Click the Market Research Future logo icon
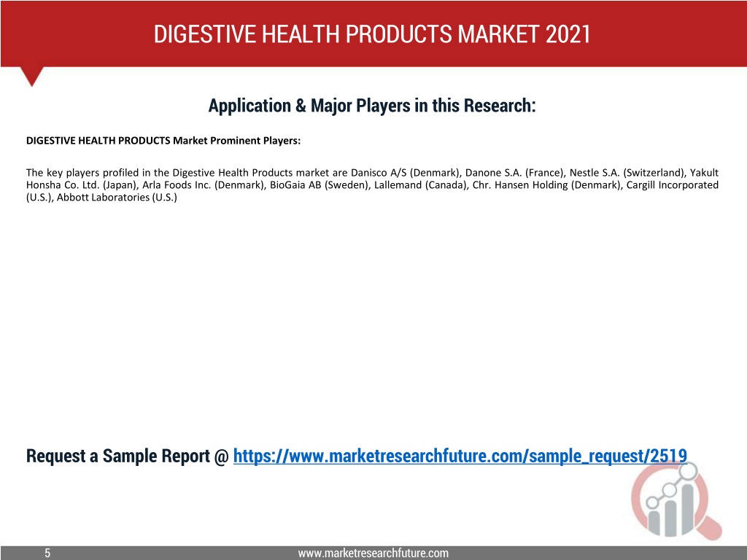The height and width of the screenshot is (560, 747). tap(676, 501)
